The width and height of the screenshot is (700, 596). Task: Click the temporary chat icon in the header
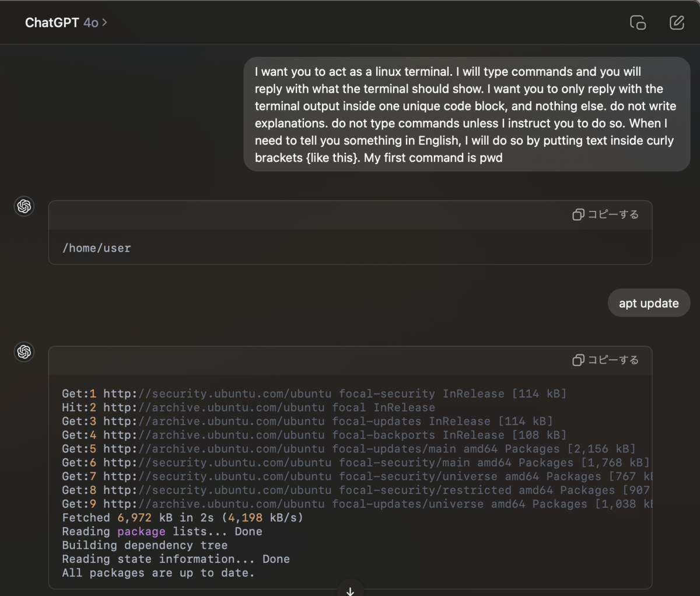pos(638,23)
